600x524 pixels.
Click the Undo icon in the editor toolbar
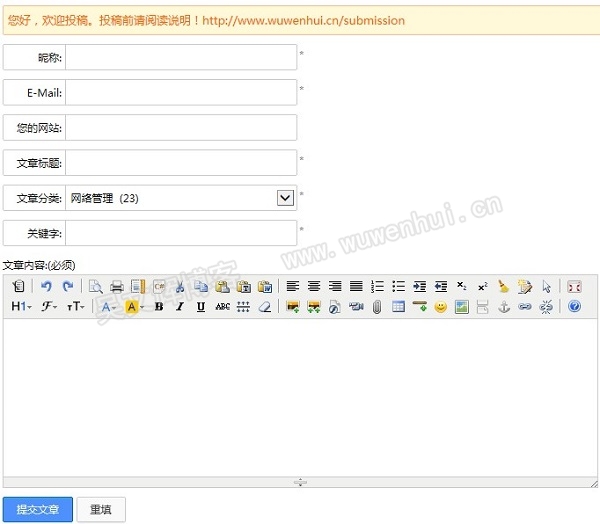(x=46, y=287)
